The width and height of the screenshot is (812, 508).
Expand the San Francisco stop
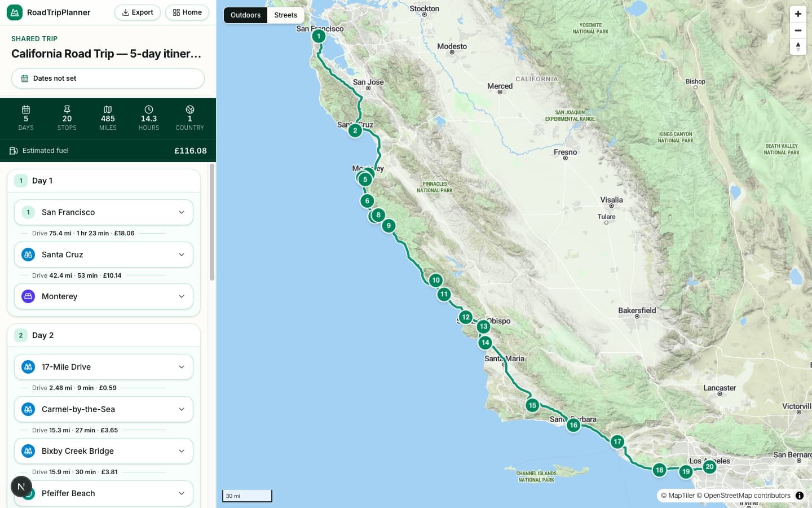click(x=104, y=212)
